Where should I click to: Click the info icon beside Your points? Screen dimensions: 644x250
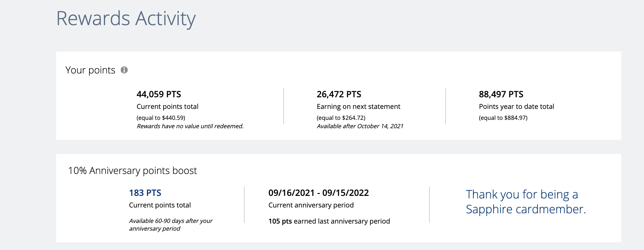coord(124,70)
